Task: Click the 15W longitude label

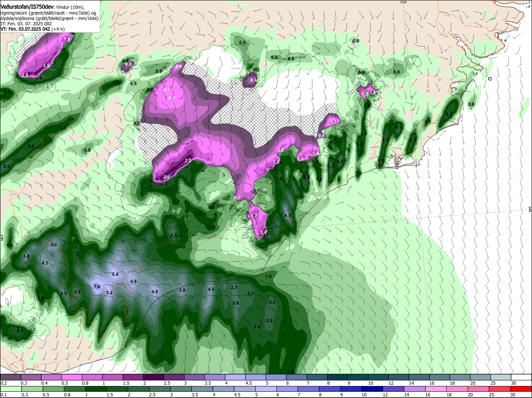Action: (x=403, y=2)
